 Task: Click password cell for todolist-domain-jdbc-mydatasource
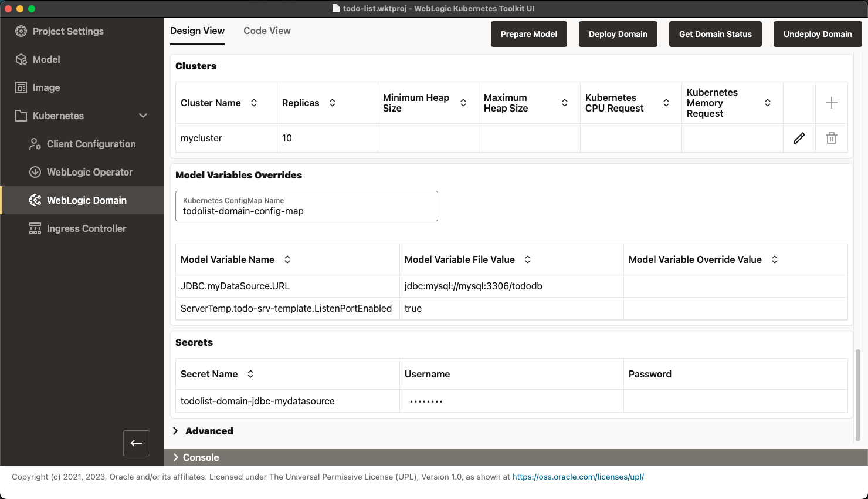pyautogui.click(x=735, y=401)
